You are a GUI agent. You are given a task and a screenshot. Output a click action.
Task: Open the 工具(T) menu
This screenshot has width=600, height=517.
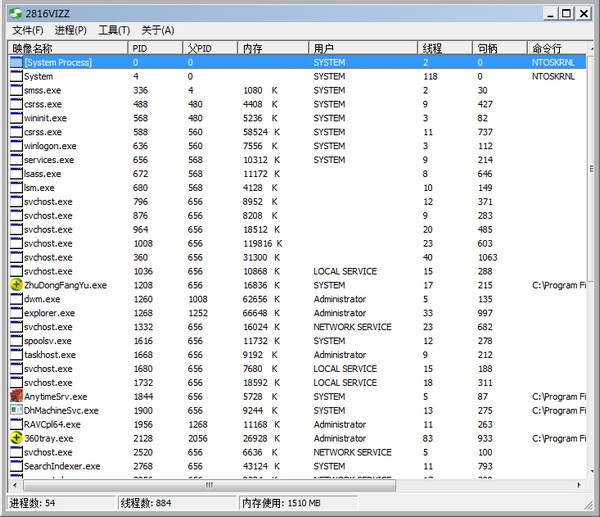click(114, 31)
